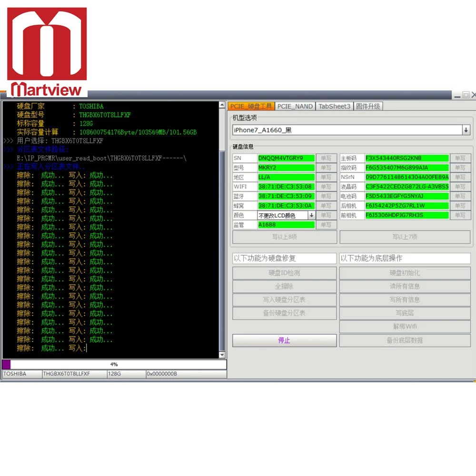Click 单写 button for 蜂窝 row
The width and height of the screenshot is (476, 476).
(x=326, y=206)
